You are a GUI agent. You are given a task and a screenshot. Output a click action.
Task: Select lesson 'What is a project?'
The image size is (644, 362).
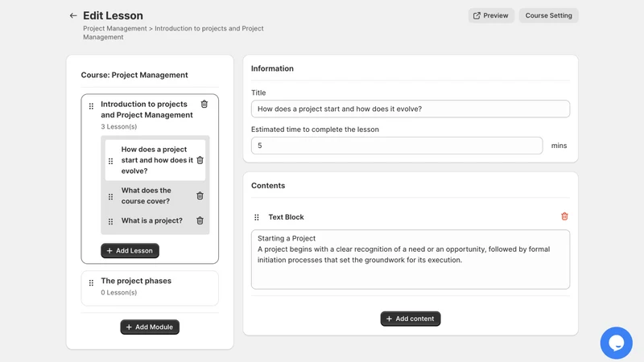tap(151, 220)
